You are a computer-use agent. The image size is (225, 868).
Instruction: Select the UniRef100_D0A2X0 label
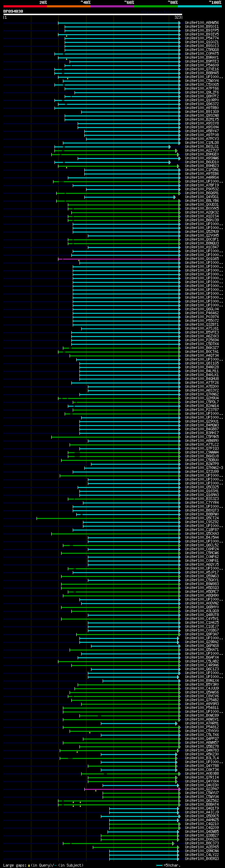[x=202, y=840]
